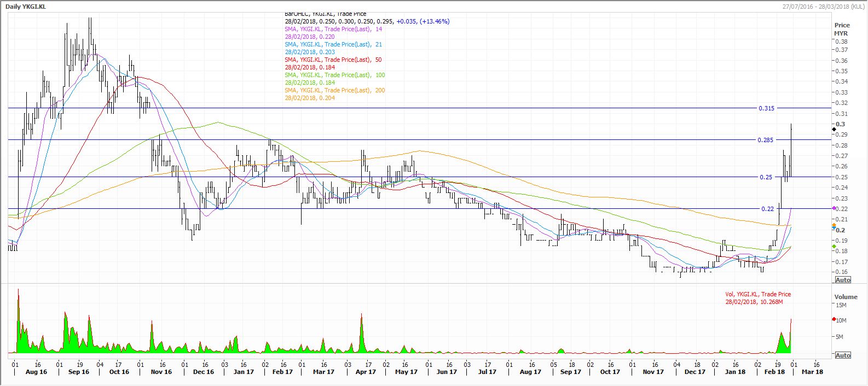Click the 0.22 horizontal line label

(767, 209)
